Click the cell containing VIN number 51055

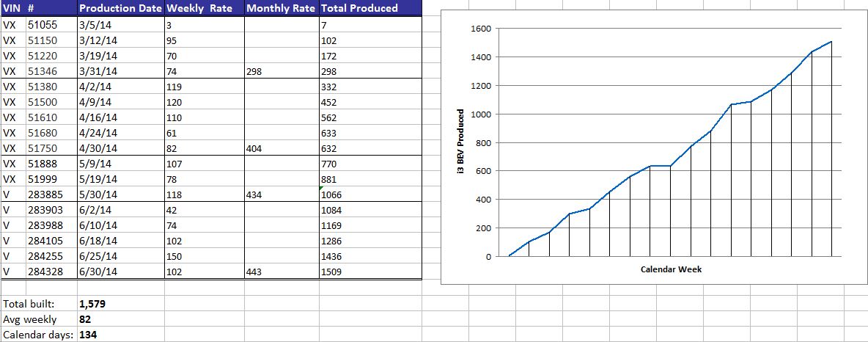[50, 24]
